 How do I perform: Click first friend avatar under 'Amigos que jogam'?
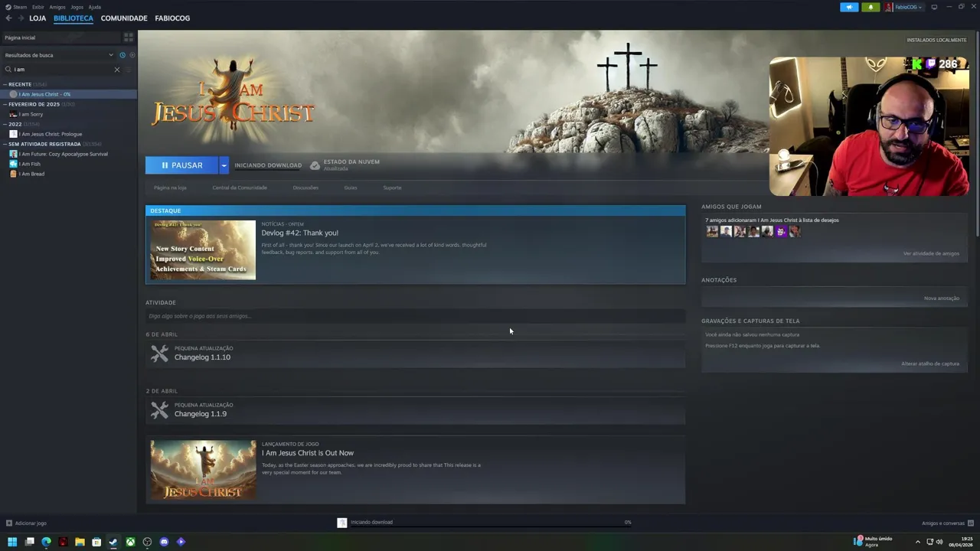[712, 231]
